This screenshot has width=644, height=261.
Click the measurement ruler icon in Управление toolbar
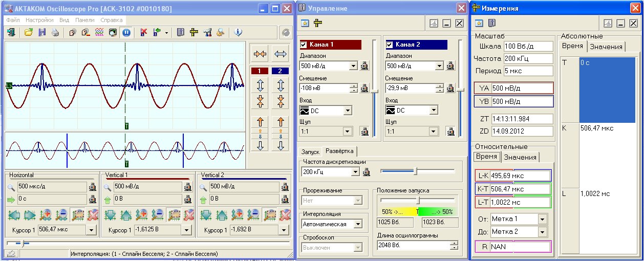point(318,23)
